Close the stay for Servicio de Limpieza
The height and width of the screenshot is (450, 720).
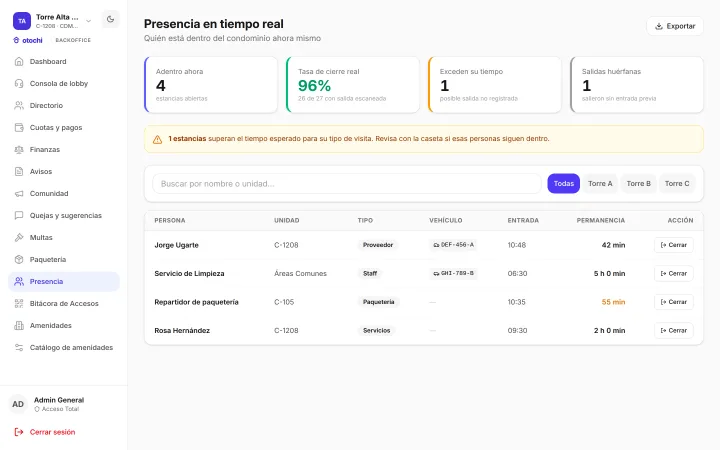(x=674, y=274)
